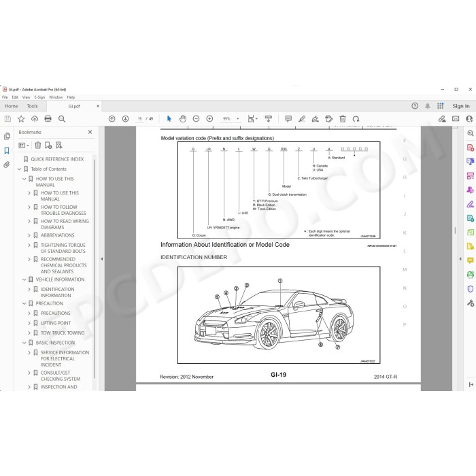The image size is (476, 476).
Task: Click the scrolling mode icon
Action: click(x=269, y=119)
